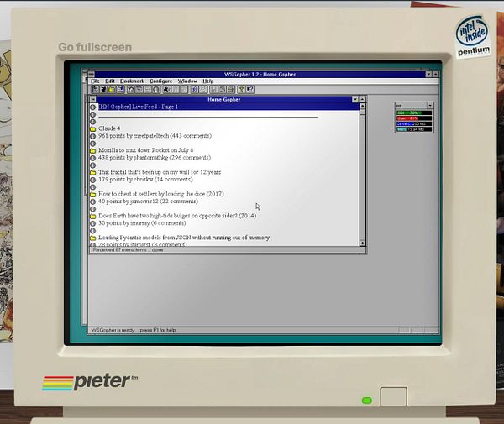Click the 40 points by jmmorris12 line
This screenshot has height=424, width=504.
click(148, 202)
